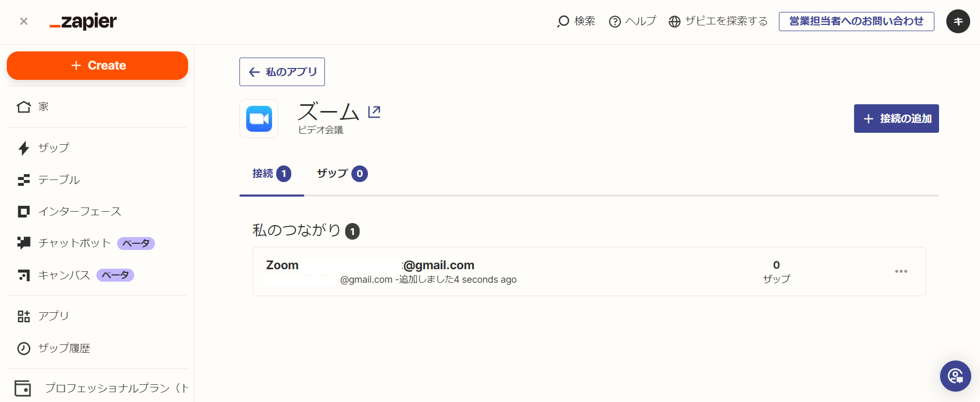This screenshot has width=980, height=402.
Task: Open インターフェース (Interfaces) in sidebar
Action: [79, 212]
